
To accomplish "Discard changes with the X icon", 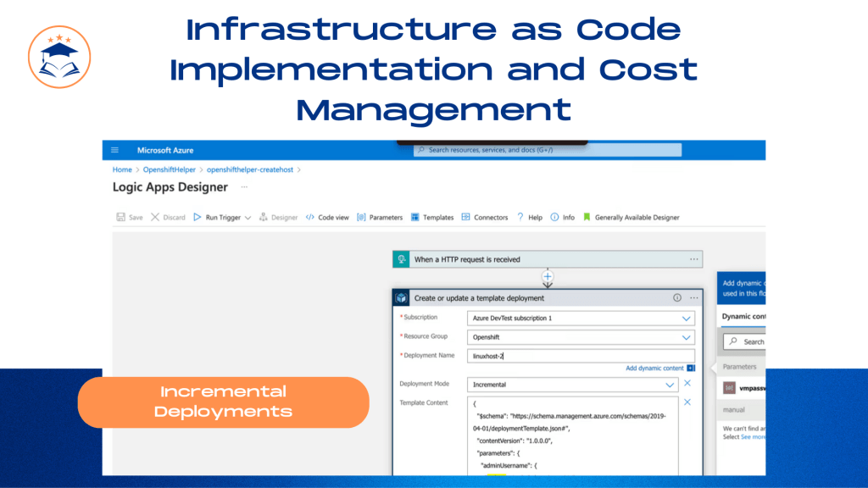I will click(155, 217).
